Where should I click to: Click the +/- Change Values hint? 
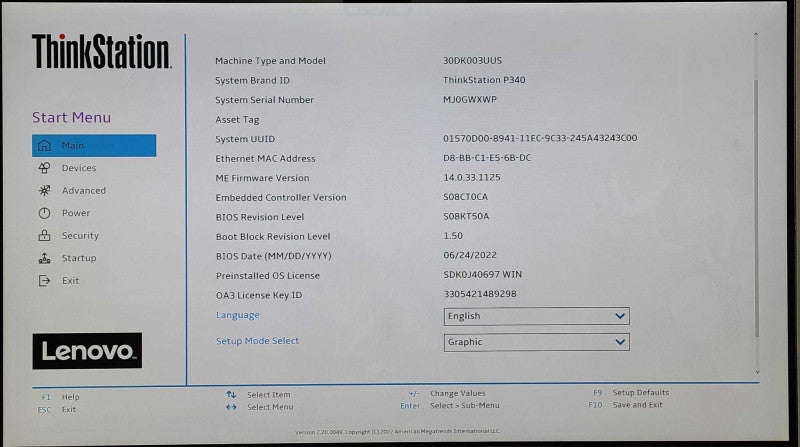pyautogui.click(x=447, y=393)
